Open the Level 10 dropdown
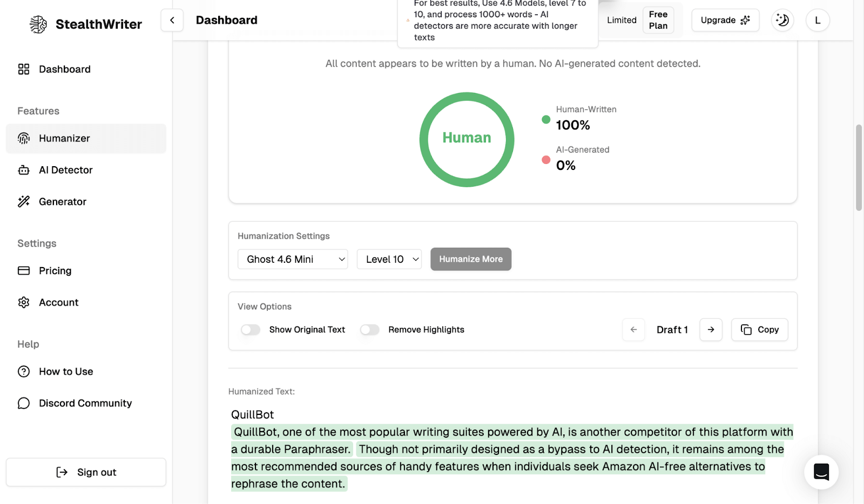This screenshot has height=504, width=864. pyautogui.click(x=389, y=259)
